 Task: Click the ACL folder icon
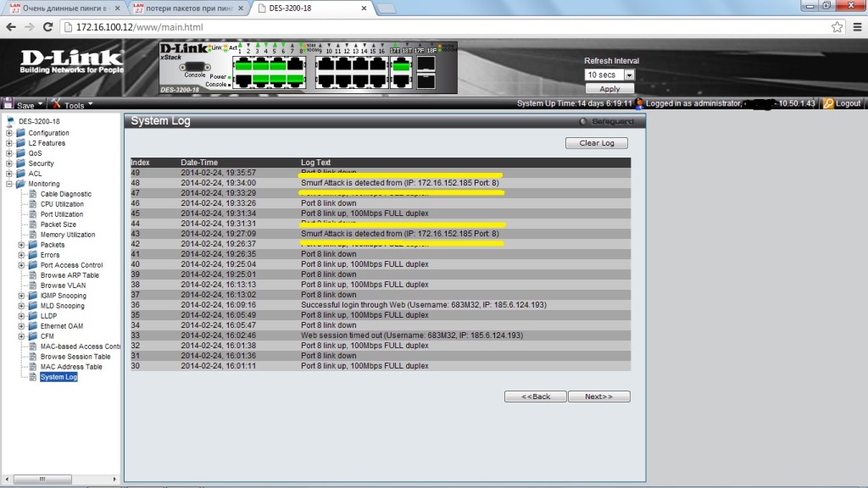point(21,173)
